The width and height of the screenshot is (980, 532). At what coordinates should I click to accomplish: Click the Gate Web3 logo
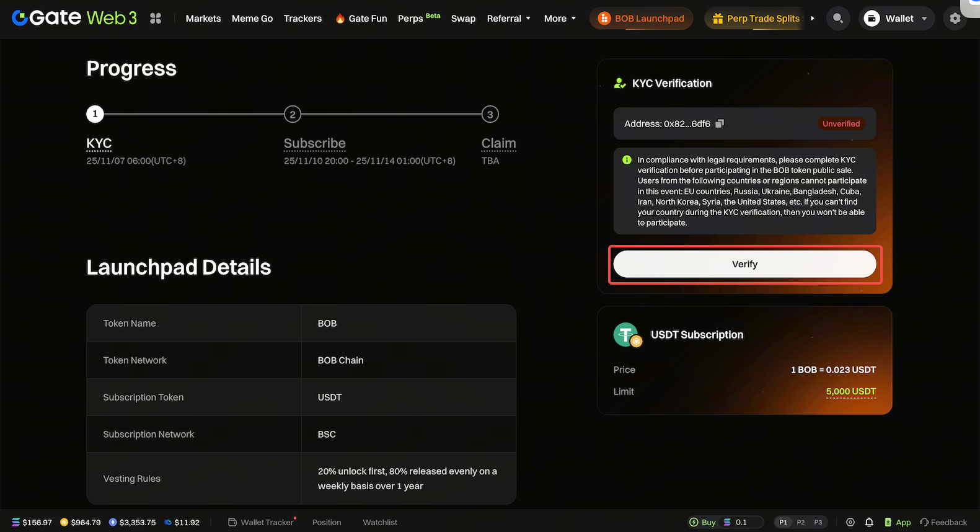point(74,18)
